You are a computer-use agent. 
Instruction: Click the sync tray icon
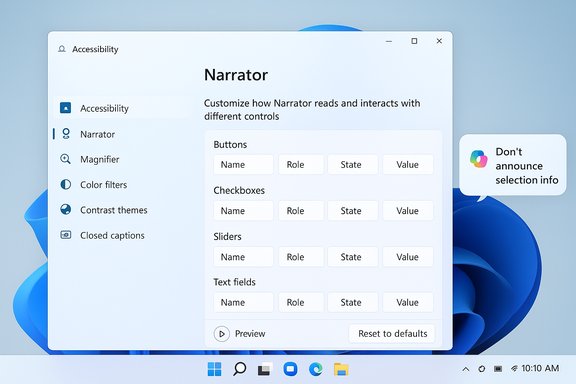tap(482, 369)
